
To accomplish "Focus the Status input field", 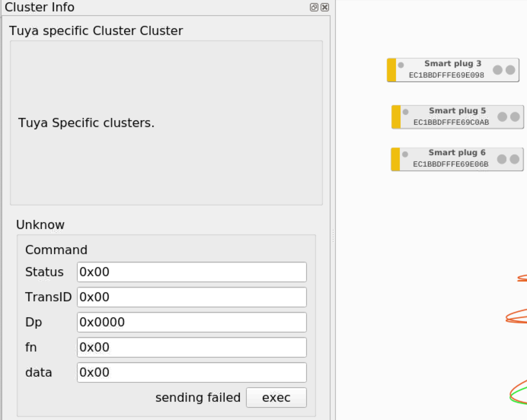I will click(192, 272).
